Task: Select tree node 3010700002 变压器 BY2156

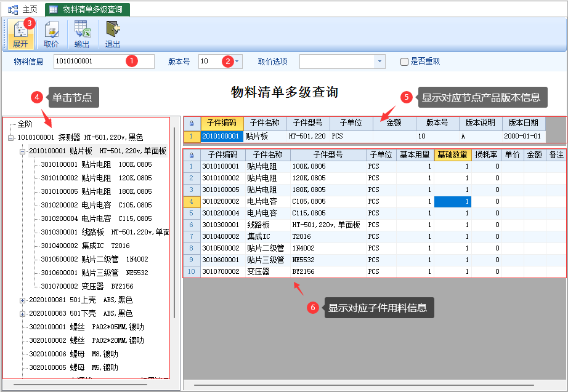Action: 87,286
